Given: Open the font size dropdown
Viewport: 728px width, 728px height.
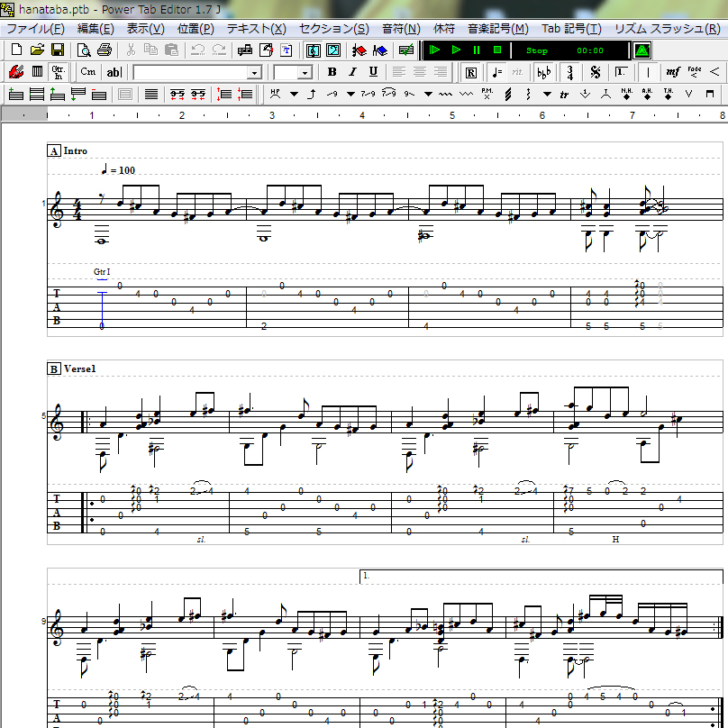Looking at the screenshot, I should [305, 73].
